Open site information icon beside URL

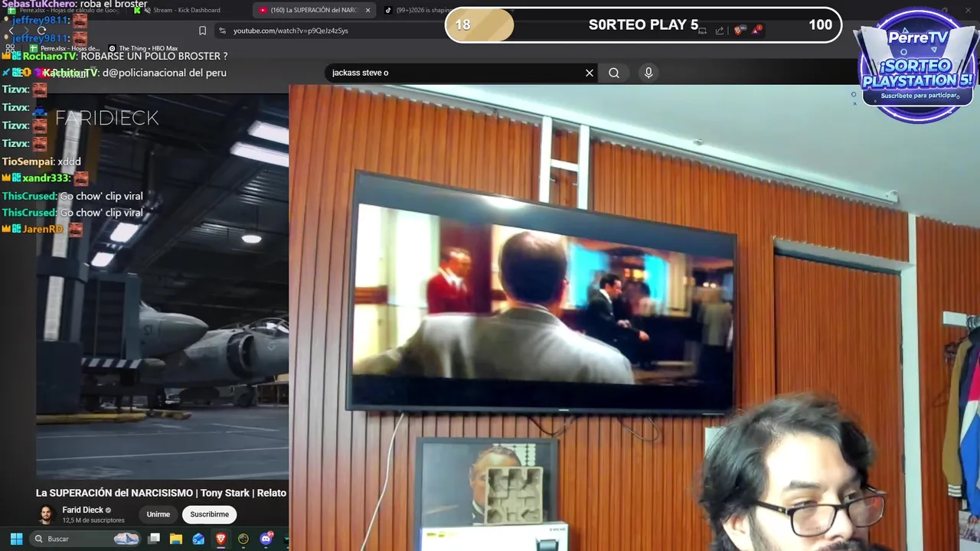222,31
